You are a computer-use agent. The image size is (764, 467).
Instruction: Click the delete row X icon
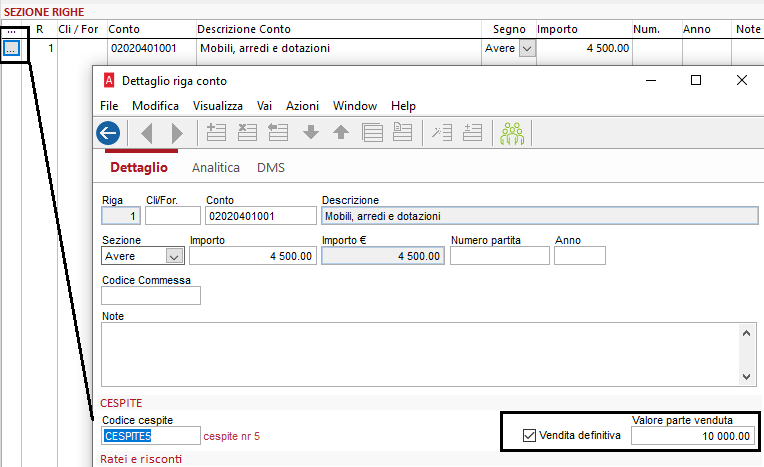[x=247, y=132]
